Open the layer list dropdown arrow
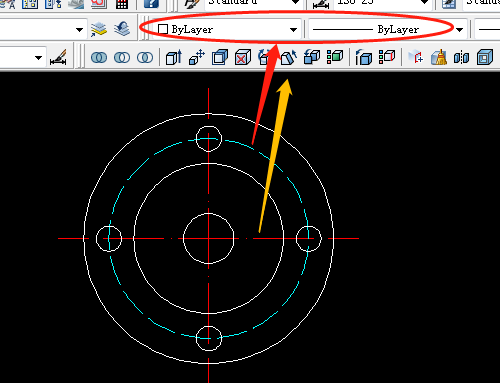The width and height of the screenshot is (500, 383). tap(79, 30)
